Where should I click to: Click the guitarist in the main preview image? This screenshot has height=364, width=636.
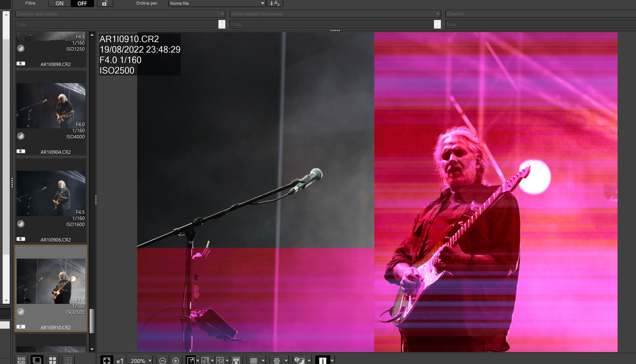coord(455,238)
